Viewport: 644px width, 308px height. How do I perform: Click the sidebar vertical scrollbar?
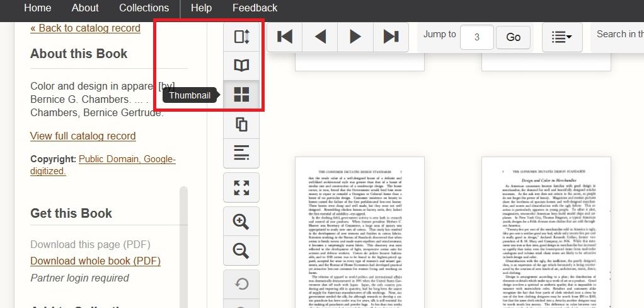click(x=183, y=247)
